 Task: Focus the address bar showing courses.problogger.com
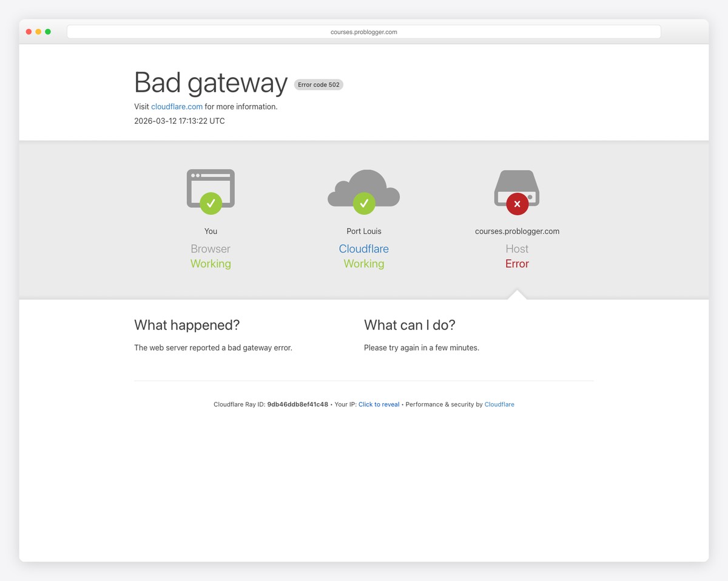point(364,32)
